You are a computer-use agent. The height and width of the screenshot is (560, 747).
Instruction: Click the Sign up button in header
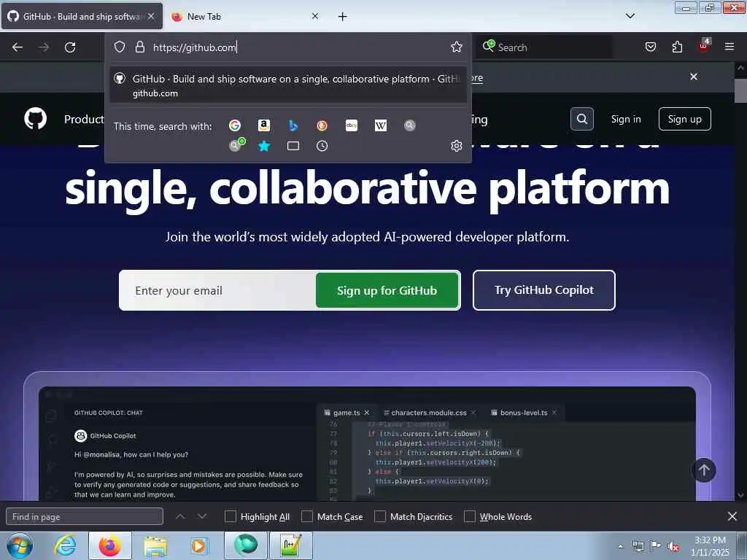point(684,119)
